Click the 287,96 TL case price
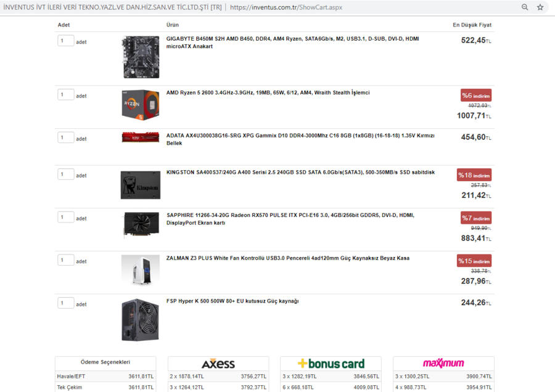This screenshot has width=555, height=392. [476, 281]
